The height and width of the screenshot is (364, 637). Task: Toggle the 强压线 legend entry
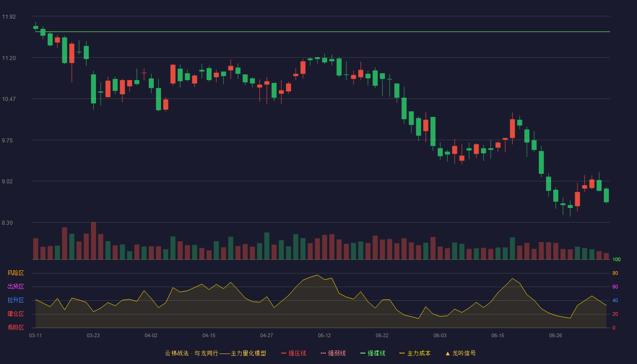click(x=293, y=353)
